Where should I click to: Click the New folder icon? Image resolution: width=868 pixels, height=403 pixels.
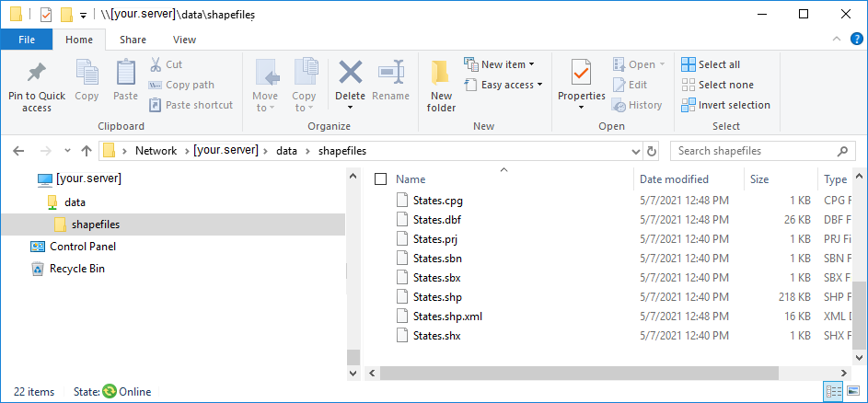pyautogui.click(x=441, y=74)
